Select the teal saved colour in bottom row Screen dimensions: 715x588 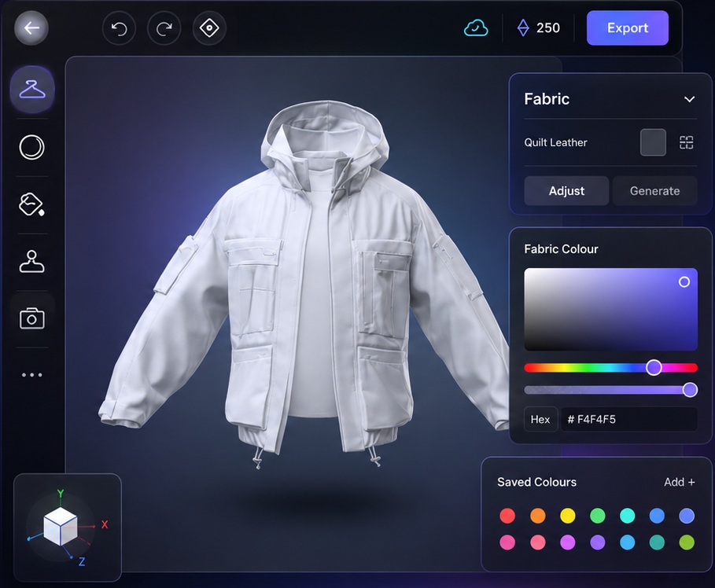click(657, 542)
